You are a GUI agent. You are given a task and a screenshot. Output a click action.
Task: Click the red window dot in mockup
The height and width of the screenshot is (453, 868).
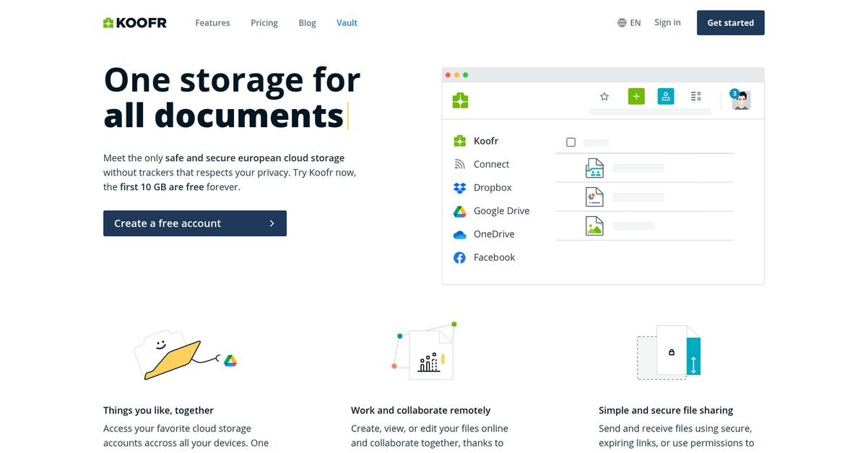448,75
